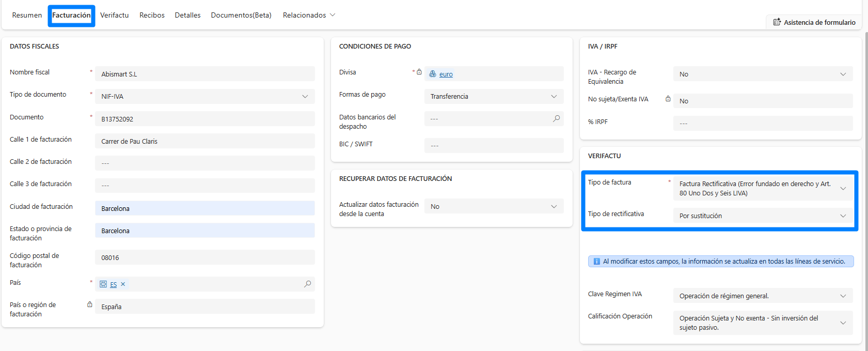This screenshot has width=868, height=351.
Task: Click the Asistencia de formulario icon
Action: 777,22
